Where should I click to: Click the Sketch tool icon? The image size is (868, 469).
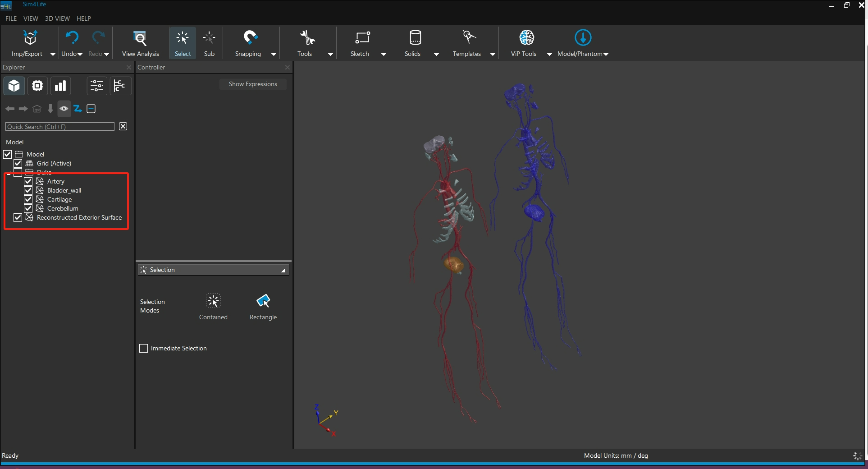(362, 38)
